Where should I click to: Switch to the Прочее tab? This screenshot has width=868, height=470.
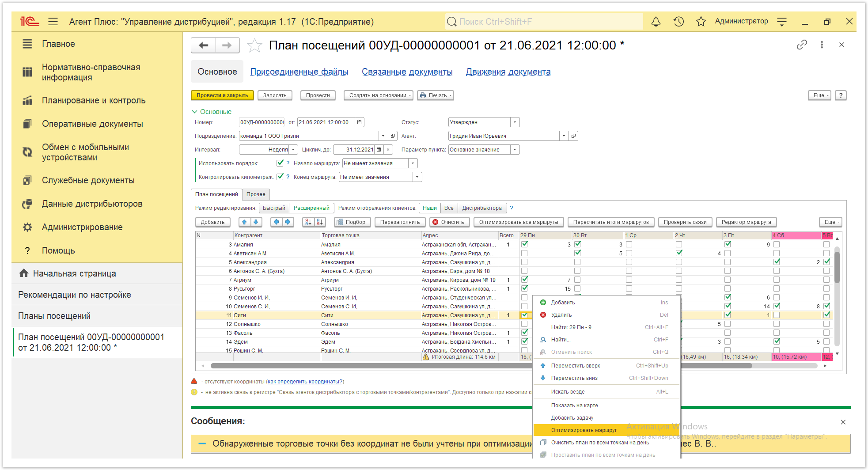point(256,194)
